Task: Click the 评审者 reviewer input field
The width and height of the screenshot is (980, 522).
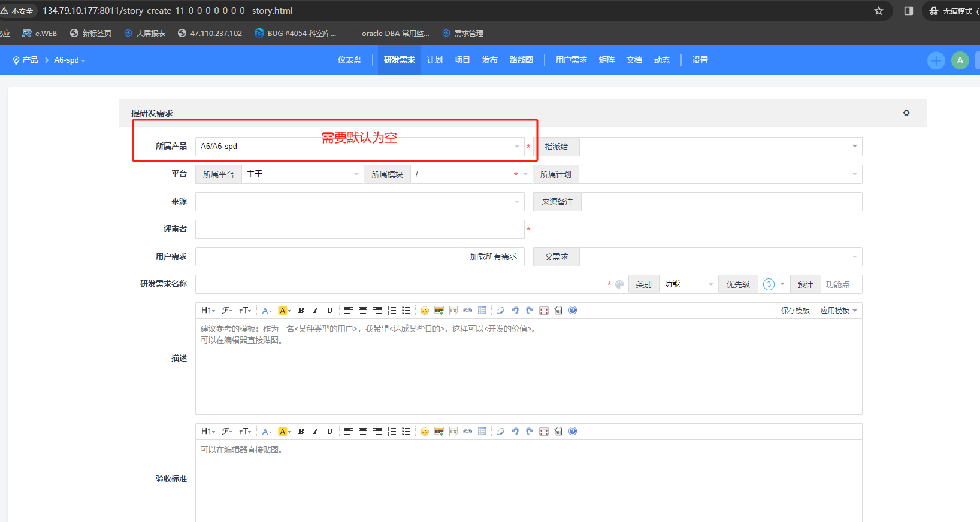Action: [x=359, y=229]
